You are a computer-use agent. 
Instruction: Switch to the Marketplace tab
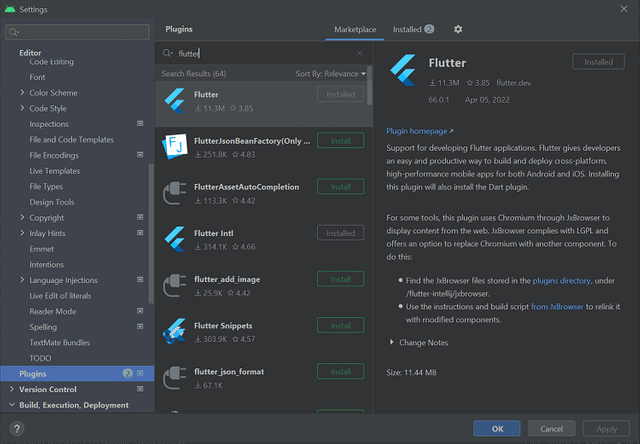355,29
